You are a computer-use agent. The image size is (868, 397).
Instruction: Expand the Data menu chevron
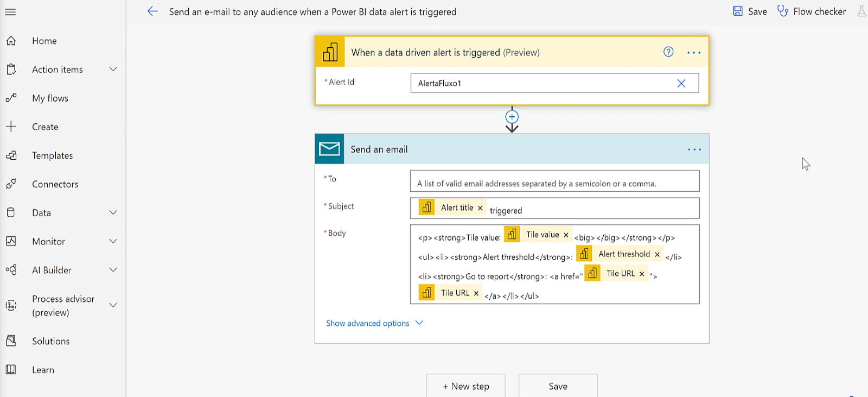[x=113, y=212]
